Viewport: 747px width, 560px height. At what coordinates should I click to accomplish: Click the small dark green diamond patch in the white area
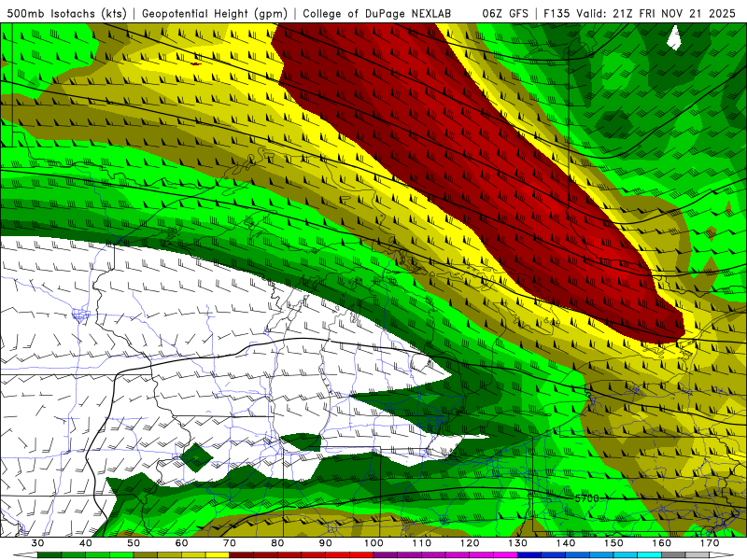pos(196,457)
